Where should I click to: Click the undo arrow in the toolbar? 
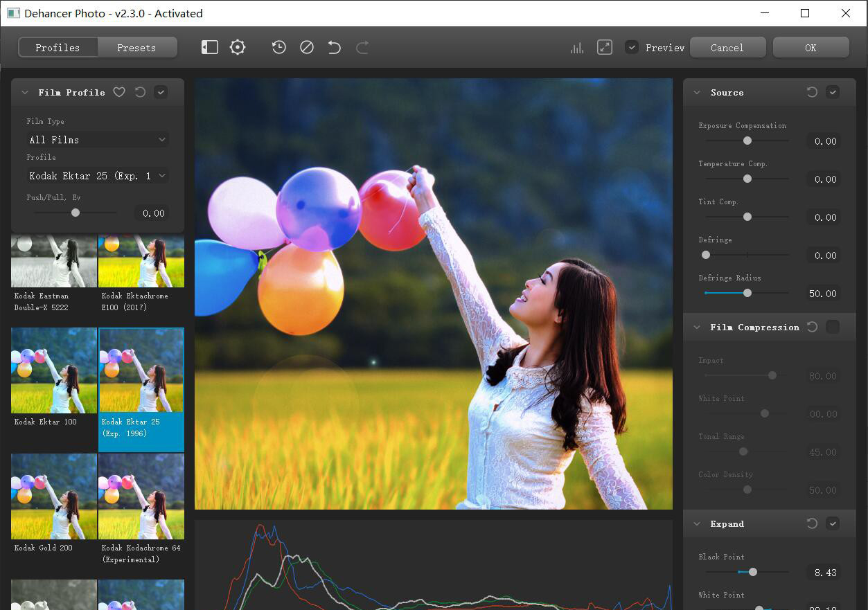click(x=334, y=47)
